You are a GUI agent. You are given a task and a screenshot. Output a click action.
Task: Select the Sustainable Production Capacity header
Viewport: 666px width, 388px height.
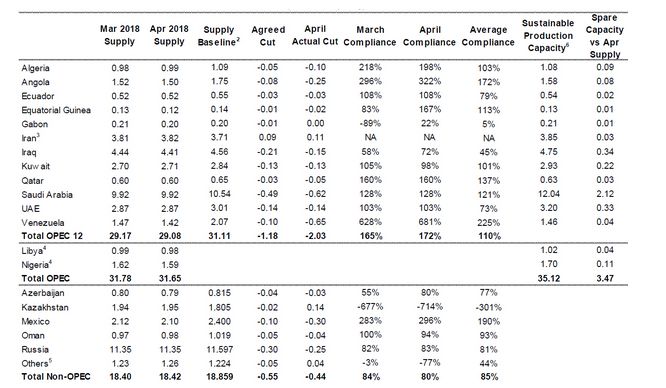pyautogui.click(x=548, y=36)
